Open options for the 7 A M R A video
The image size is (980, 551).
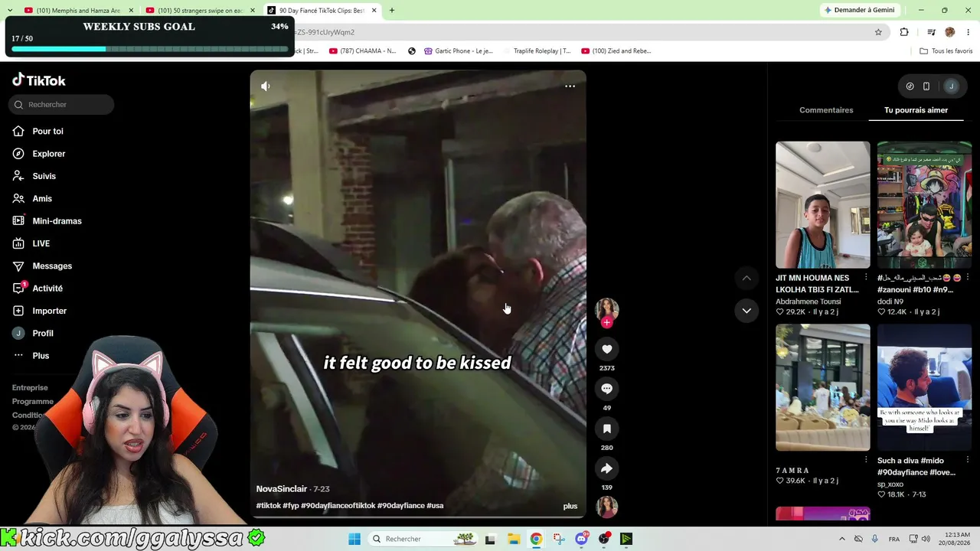[866, 461]
